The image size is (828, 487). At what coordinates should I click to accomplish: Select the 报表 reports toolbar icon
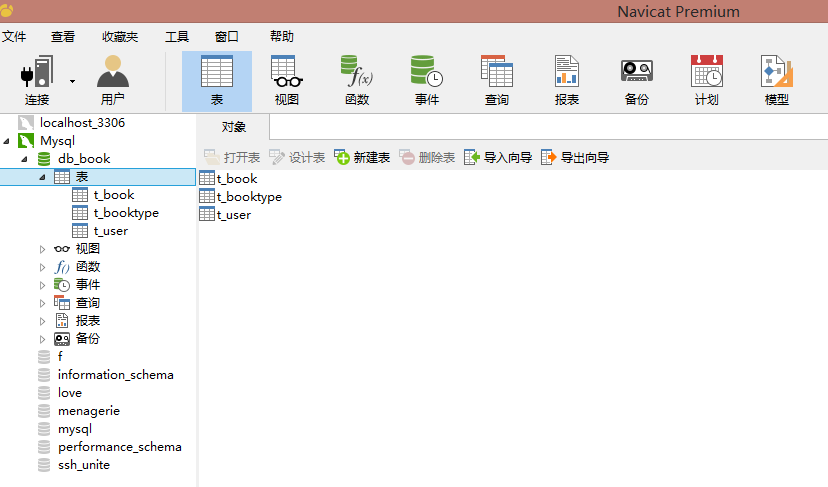click(567, 81)
